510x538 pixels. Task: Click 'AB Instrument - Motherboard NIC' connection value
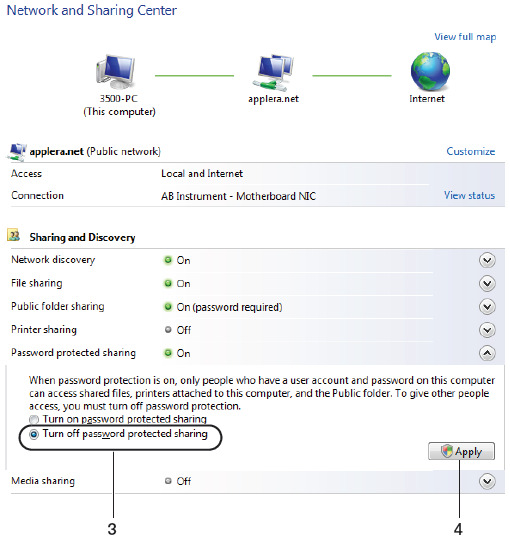pos(239,196)
